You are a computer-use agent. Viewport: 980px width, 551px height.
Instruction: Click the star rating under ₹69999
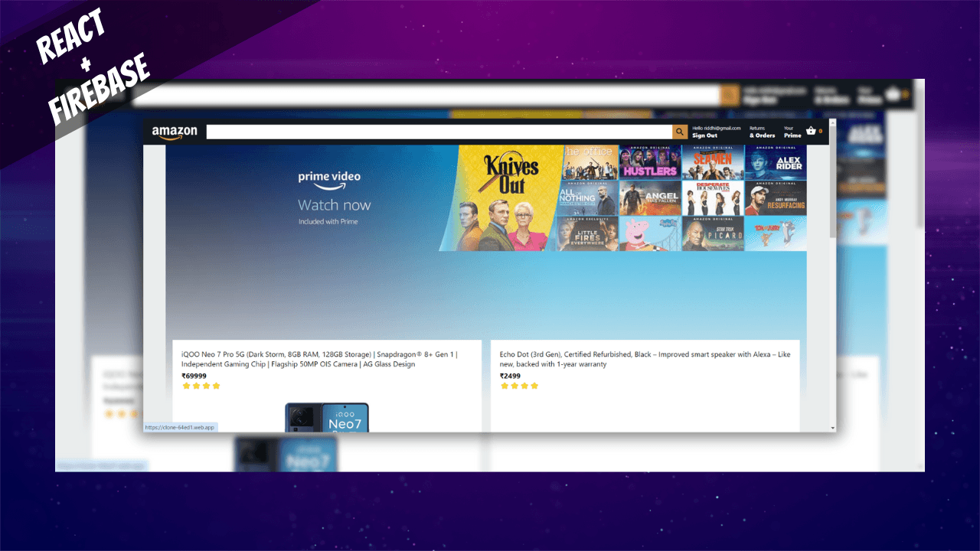click(x=201, y=386)
